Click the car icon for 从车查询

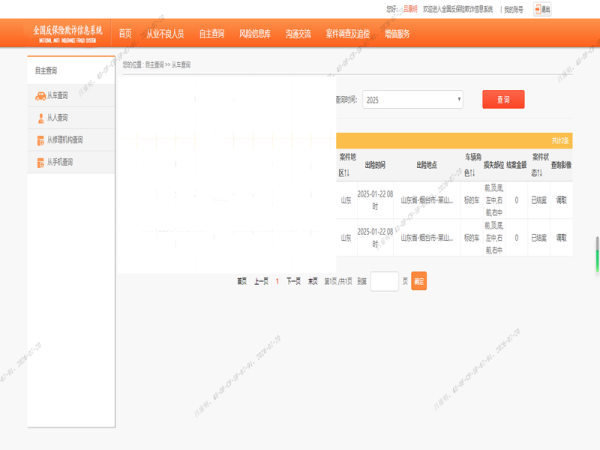[40, 96]
